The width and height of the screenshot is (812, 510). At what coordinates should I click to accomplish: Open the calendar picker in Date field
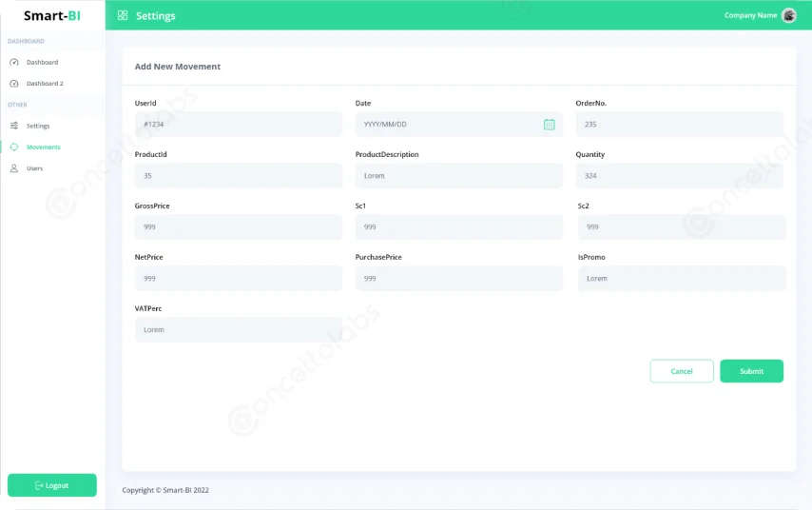coord(549,125)
